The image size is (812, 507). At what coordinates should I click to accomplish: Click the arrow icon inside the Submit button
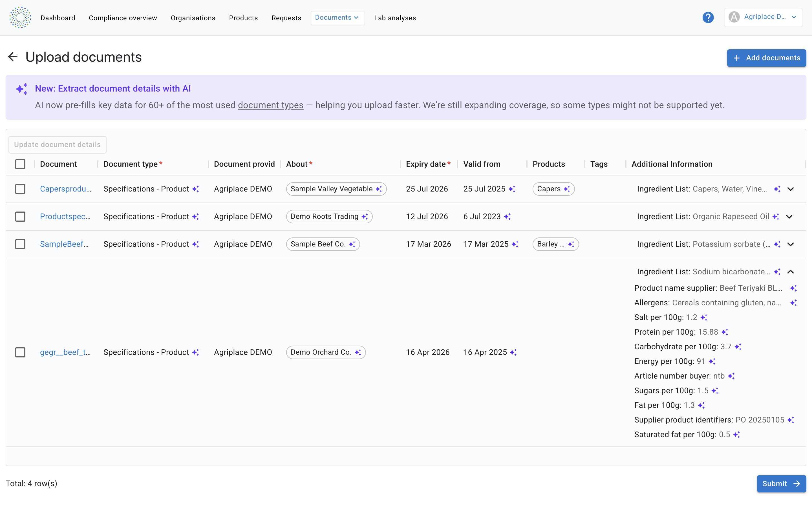pos(796,484)
